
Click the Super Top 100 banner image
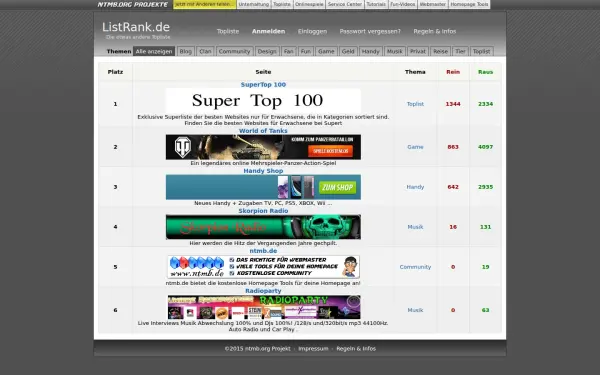coord(263,101)
